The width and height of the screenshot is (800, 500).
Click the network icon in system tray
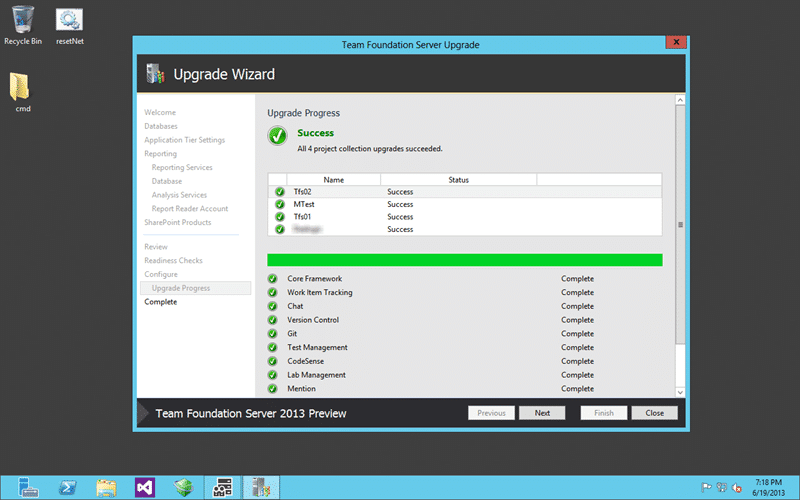[721, 488]
